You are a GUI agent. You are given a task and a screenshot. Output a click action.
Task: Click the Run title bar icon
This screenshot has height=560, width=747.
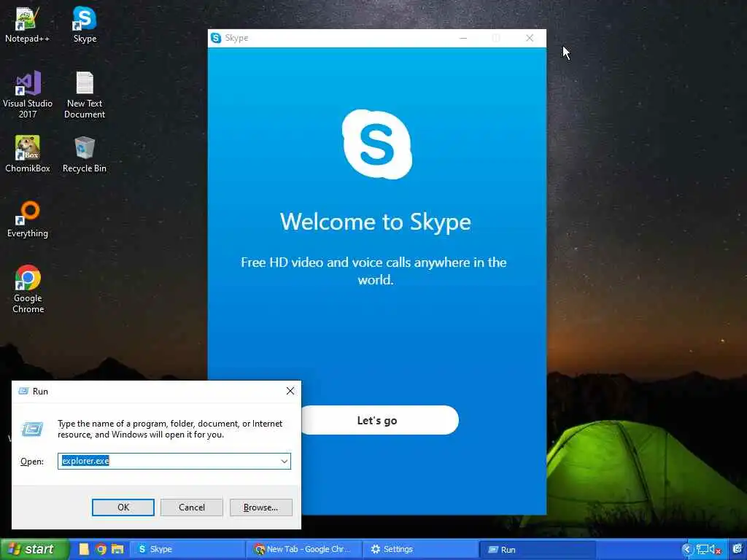tap(23, 391)
